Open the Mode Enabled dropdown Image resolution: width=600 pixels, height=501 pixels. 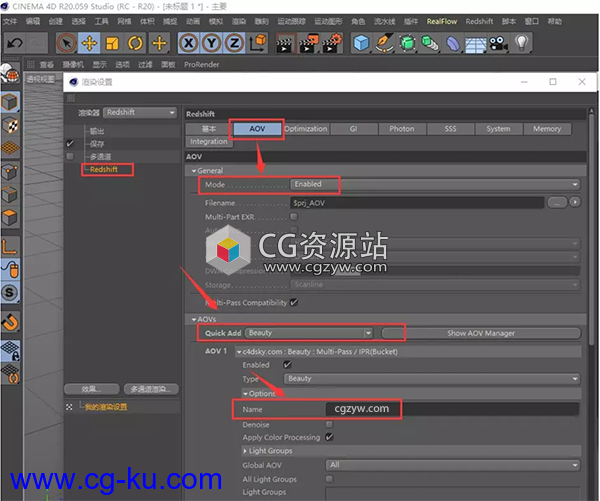435,184
